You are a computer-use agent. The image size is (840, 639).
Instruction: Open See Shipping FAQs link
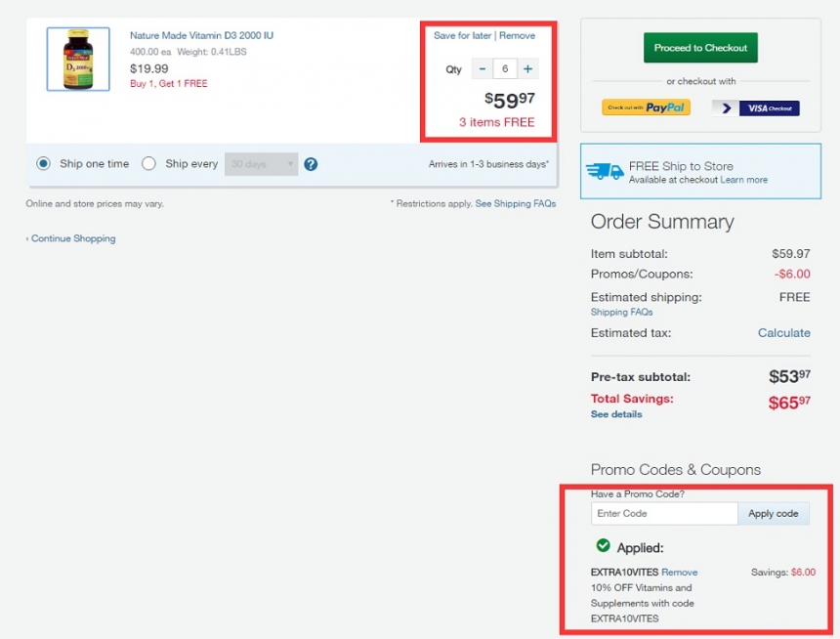tap(516, 203)
